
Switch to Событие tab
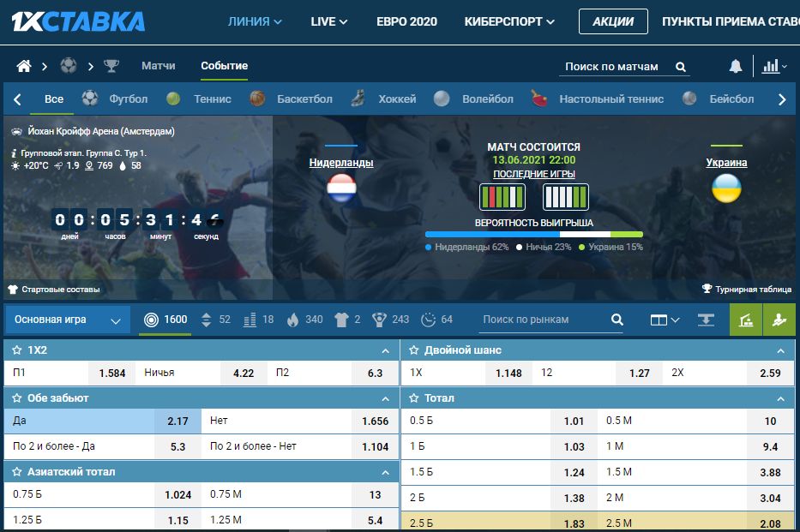224,66
